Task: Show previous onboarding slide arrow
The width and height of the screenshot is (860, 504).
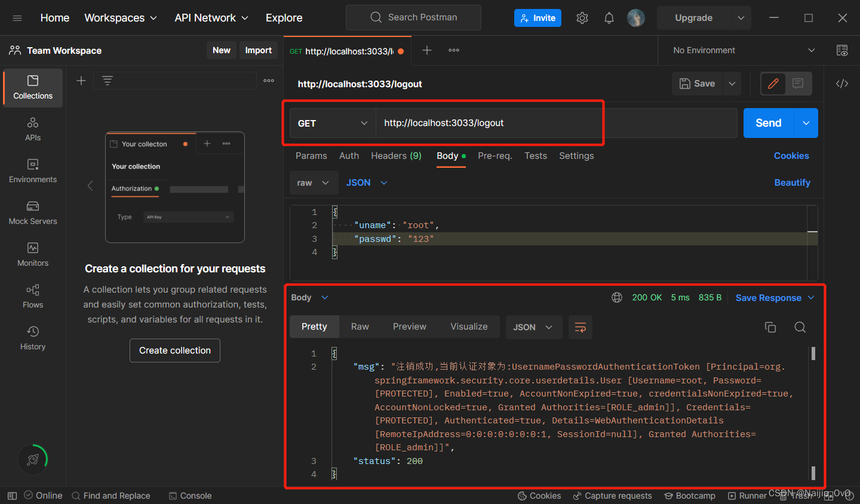Action: click(x=90, y=186)
